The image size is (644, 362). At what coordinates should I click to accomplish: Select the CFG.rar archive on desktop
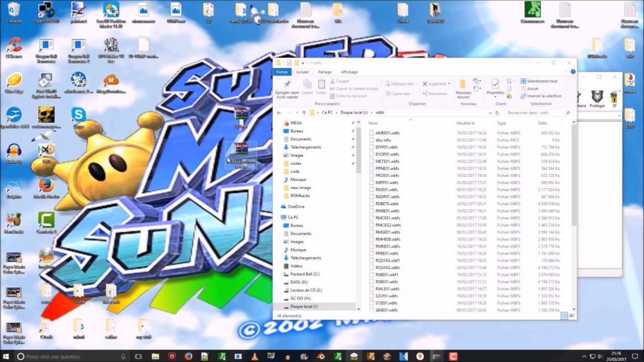(x=241, y=118)
